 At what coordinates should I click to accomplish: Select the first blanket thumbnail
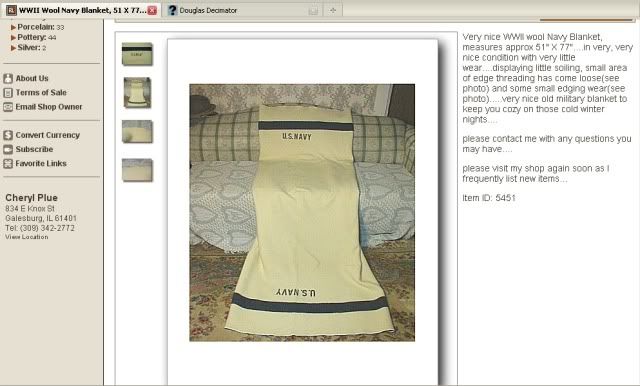[137, 54]
